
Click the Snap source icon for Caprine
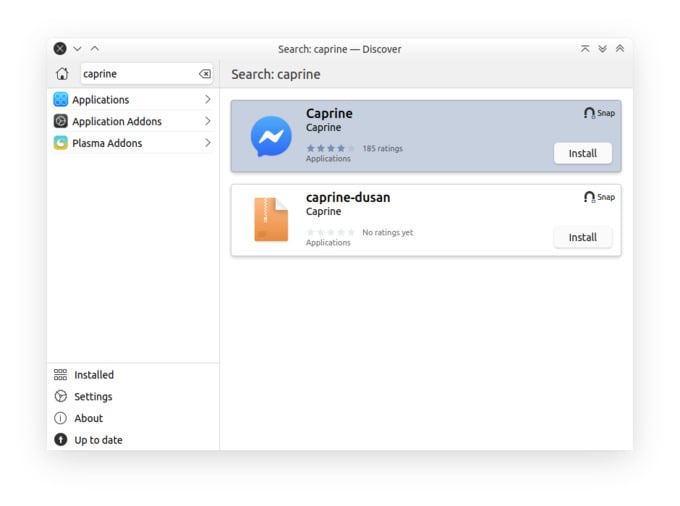pos(589,113)
